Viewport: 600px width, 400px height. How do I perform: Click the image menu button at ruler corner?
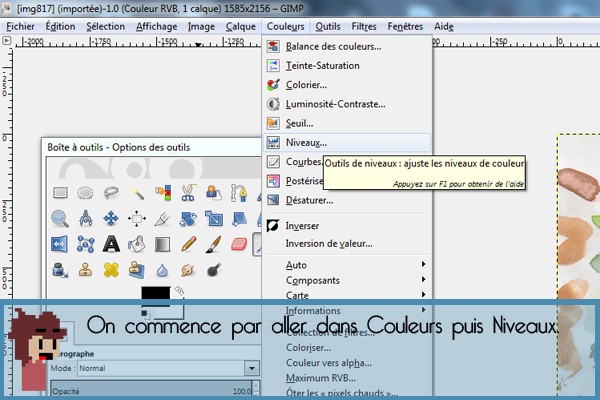point(7,40)
